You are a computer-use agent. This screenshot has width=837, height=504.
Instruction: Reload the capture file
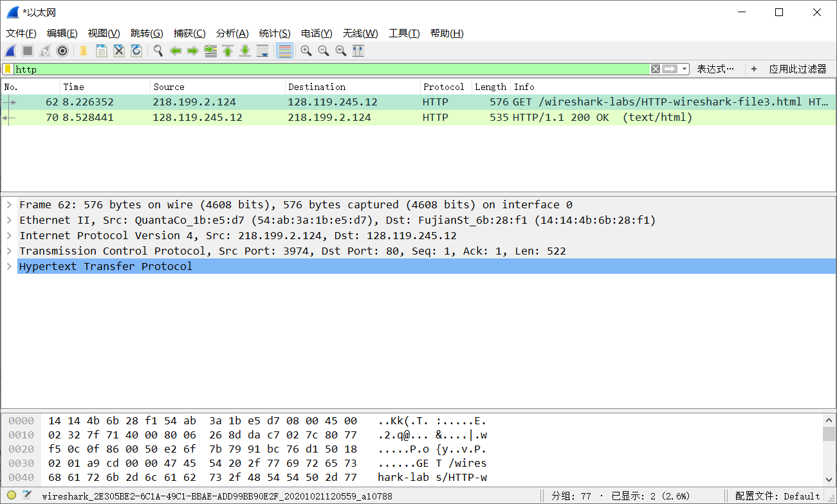[136, 51]
